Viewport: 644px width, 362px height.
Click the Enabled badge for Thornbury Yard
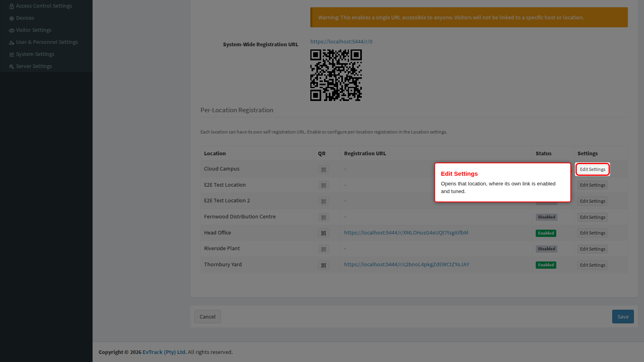click(546, 265)
